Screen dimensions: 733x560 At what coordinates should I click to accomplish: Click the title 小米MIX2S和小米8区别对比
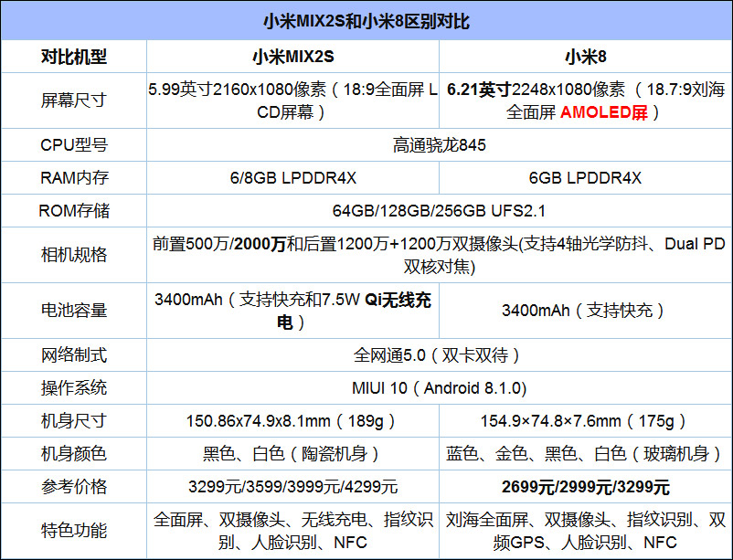(366, 21)
